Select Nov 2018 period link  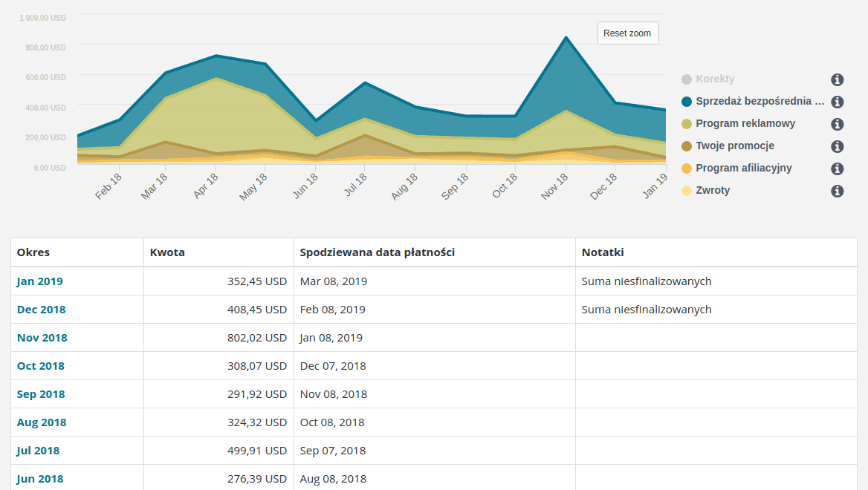pos(42,337)
